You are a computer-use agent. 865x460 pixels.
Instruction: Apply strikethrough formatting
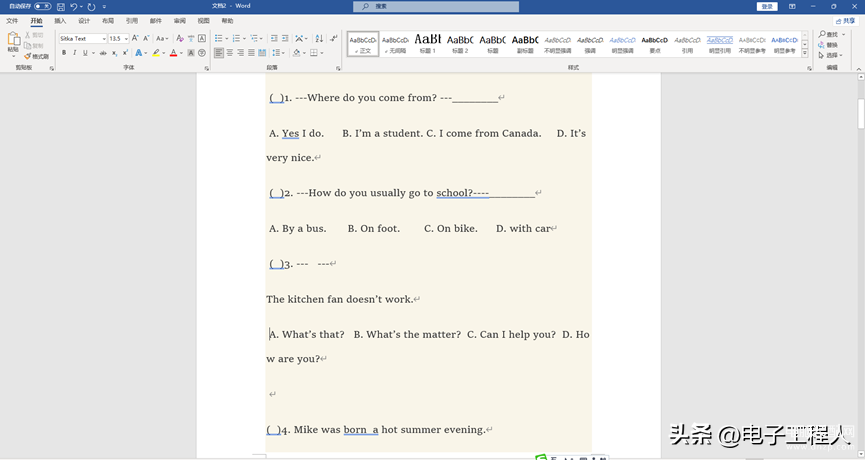tap(103, 53)
